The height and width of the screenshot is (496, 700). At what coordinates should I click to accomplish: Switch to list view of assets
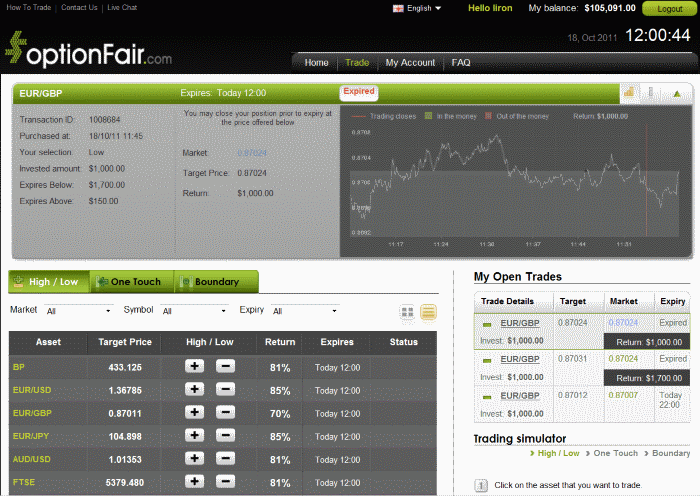(428, 312)
